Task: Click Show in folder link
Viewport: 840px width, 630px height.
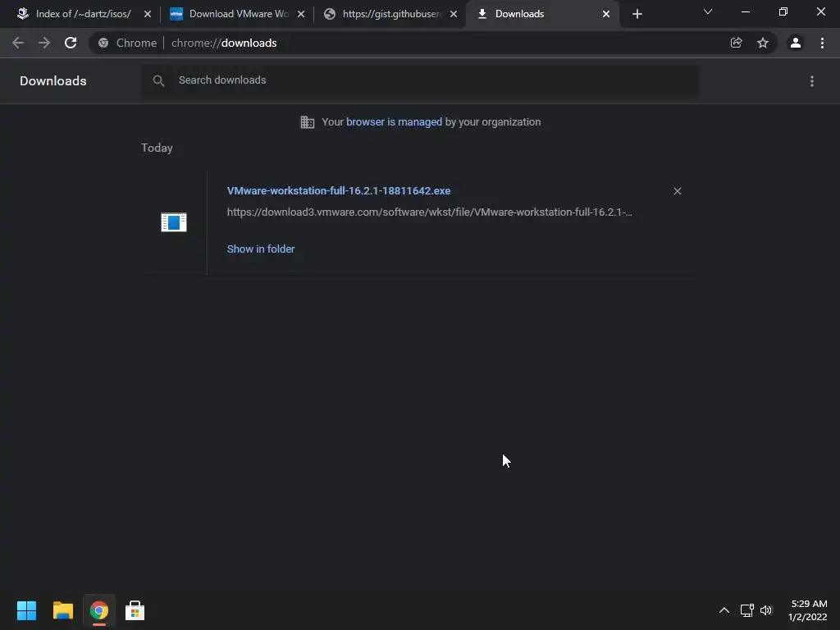Action: (261, 249)
